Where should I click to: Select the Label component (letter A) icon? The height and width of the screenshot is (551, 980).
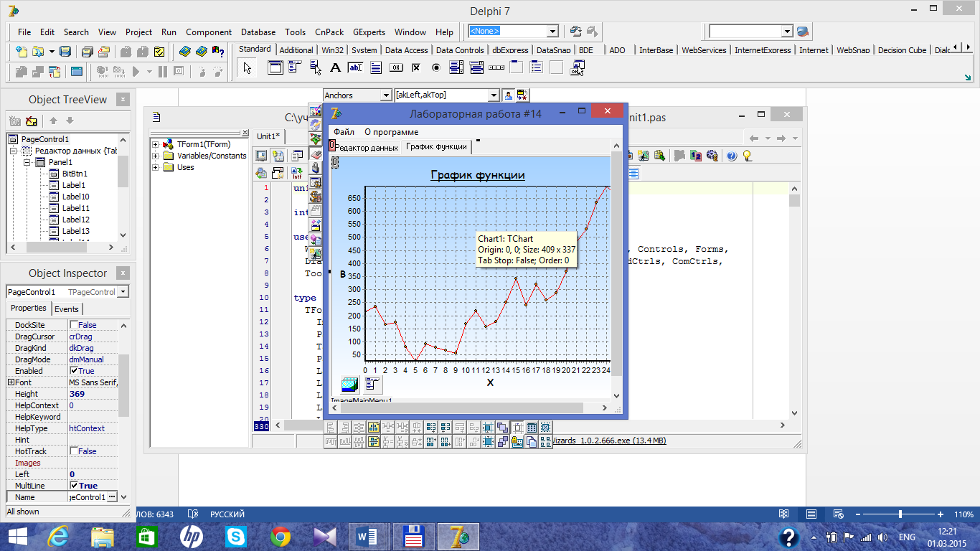pyautogui.click(x=335, y=68)
